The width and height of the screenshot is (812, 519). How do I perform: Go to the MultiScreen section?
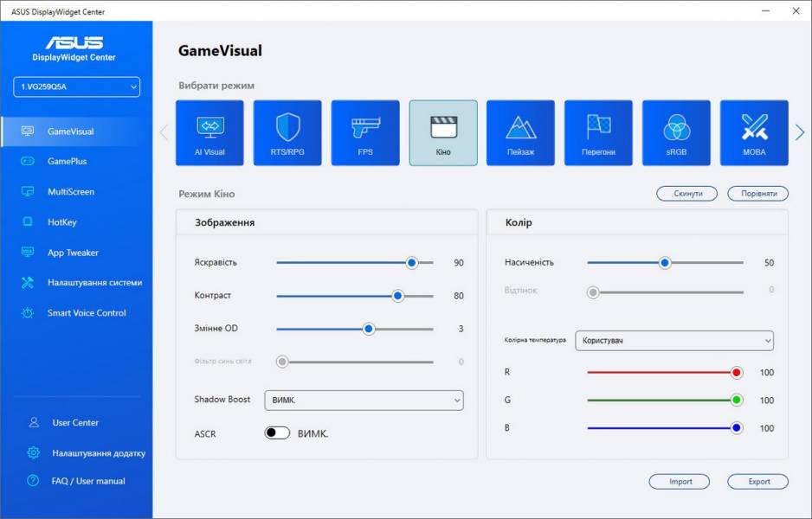(x=70, y=192)
